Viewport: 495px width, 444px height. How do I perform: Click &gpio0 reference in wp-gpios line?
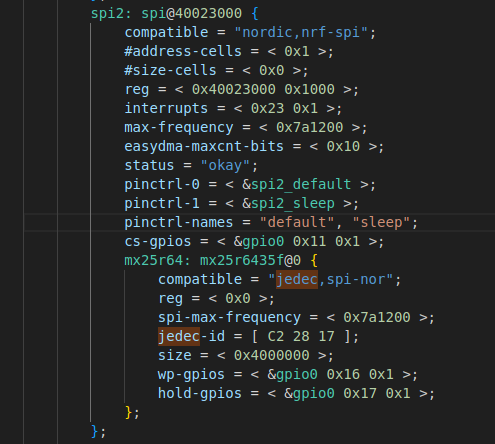pos(293,375)
